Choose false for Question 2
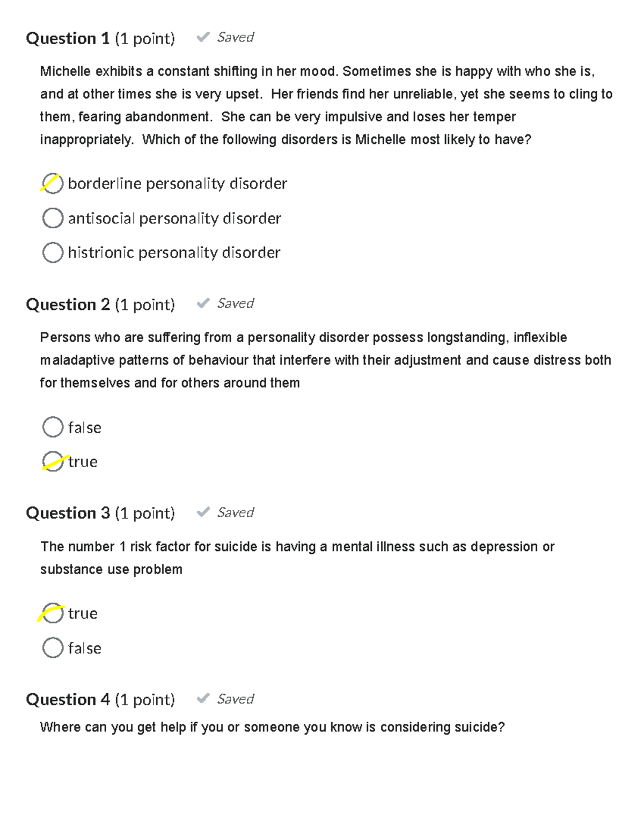 pyautogui.click(x=53, y=427)
